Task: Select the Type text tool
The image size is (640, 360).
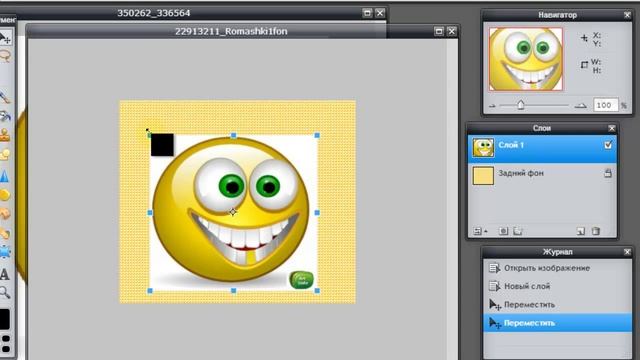Action: pos(5,274)
